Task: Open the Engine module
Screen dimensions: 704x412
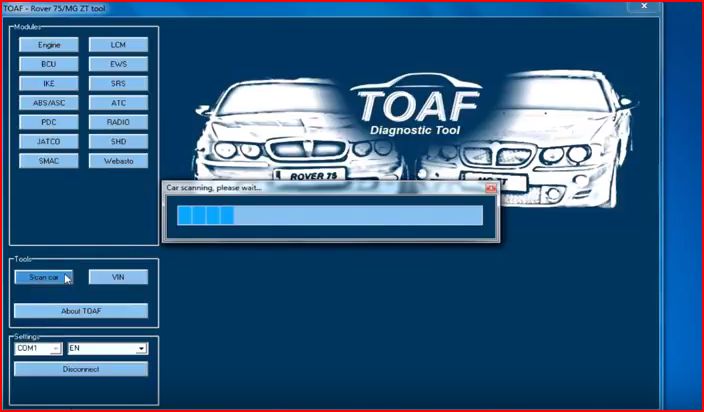Action: click(48, 45)
